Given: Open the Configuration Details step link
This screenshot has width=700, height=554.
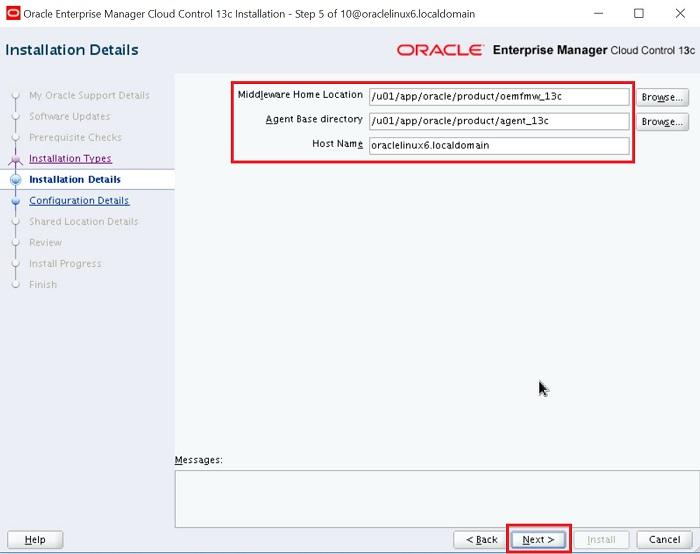Looking at the screenshot, I should 79,200.
